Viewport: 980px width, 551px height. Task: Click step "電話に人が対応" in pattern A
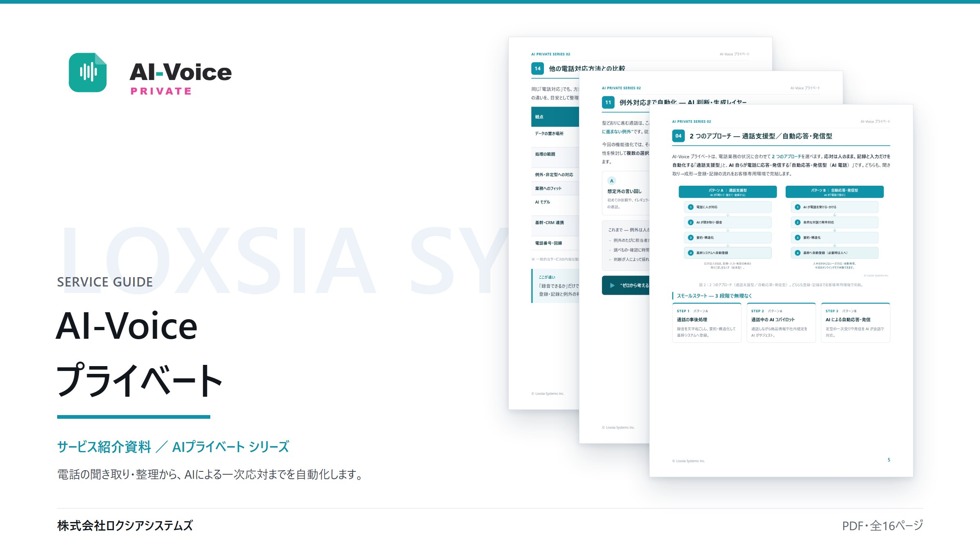[x=728, y=207]
